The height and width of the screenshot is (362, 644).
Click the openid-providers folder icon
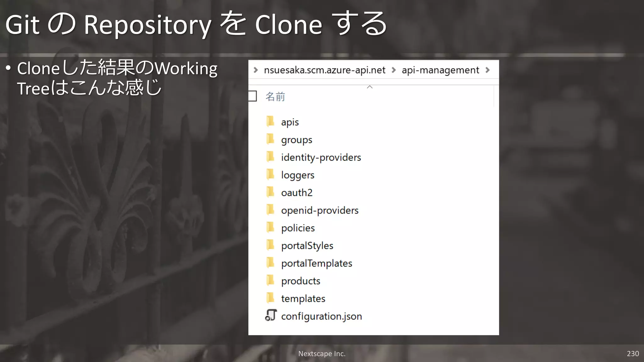(270, 209)
